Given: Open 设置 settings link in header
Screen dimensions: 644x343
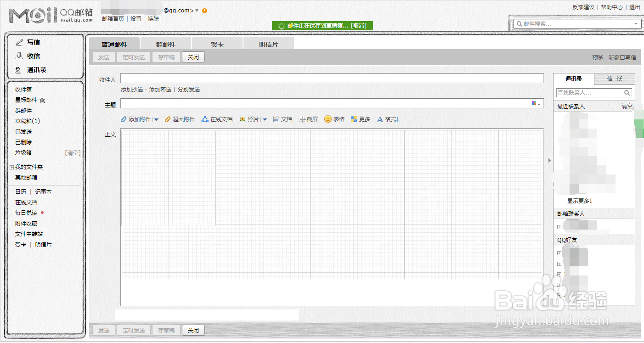Looking at the screenshot, I should pyautogui.click(x=136, y=19).
